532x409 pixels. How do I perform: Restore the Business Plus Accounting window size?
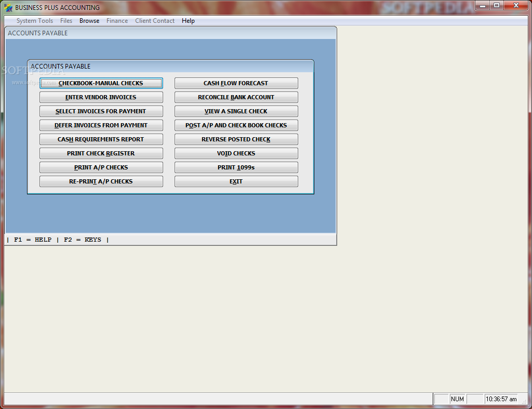click(497, 5)
